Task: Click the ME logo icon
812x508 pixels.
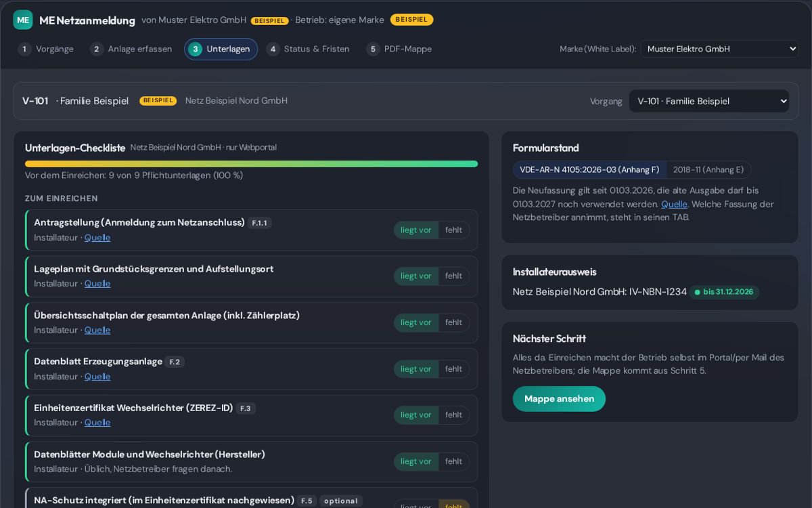Action: click(x=23, y=20)
